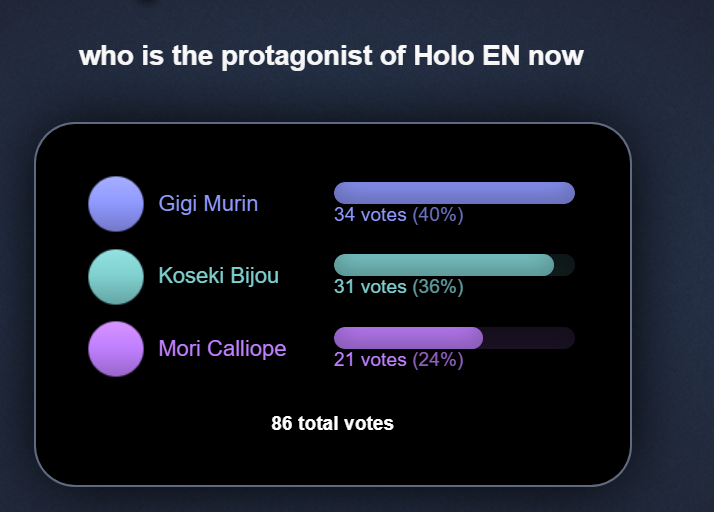Viewport: 714px width, 512px height.
Task: Select the Koseki Bijou option name
Action: (x=218, y=276)
